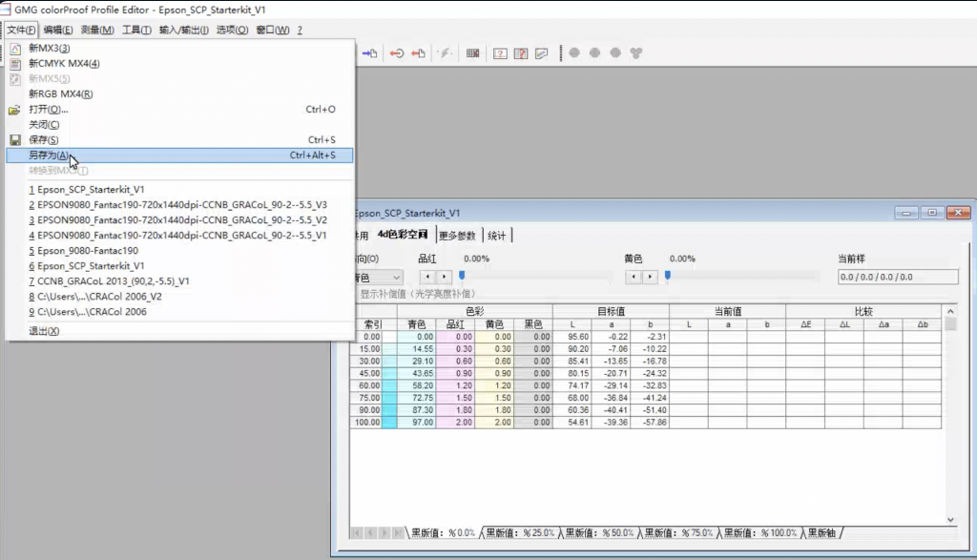Choose 关闭(C) in the file menu
The image size is (977, 560).
point(179,125)
